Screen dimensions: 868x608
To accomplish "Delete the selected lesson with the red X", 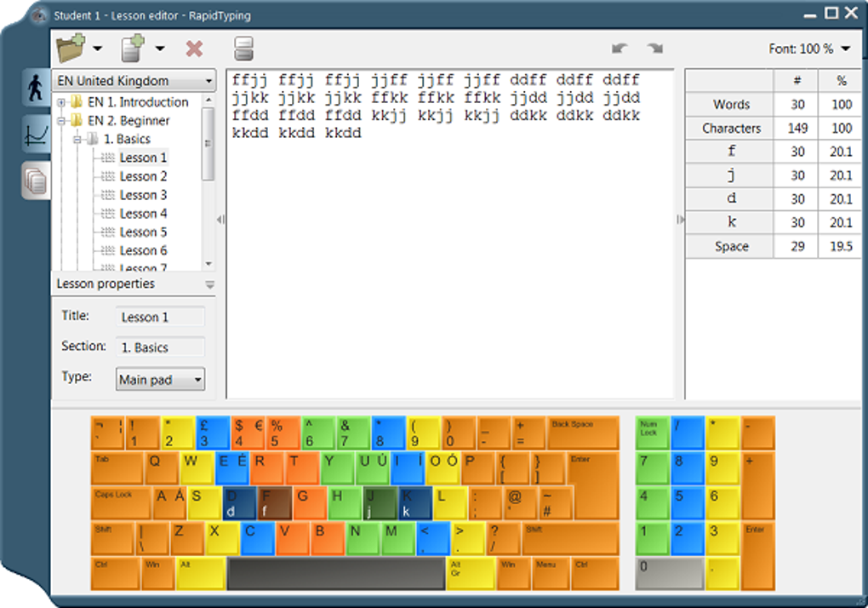I will pos(194,49).
